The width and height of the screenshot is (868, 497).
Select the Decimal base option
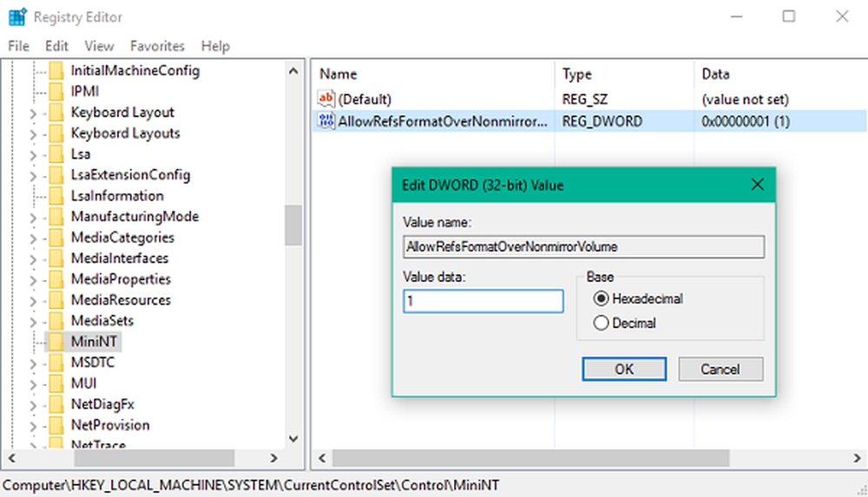coord(601,324)
